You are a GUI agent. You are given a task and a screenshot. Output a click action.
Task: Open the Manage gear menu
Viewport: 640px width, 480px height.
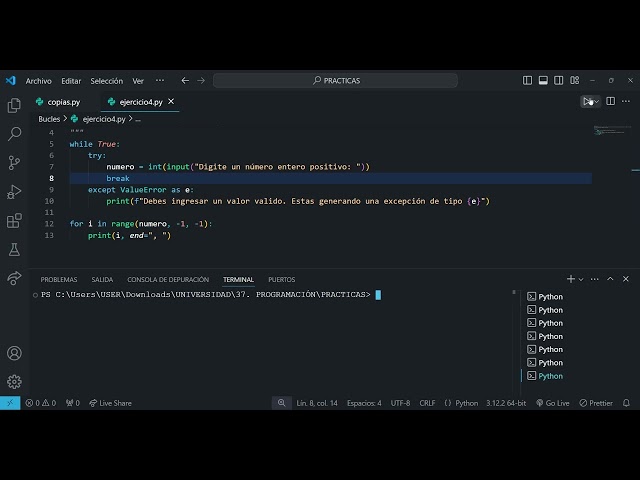14,382
